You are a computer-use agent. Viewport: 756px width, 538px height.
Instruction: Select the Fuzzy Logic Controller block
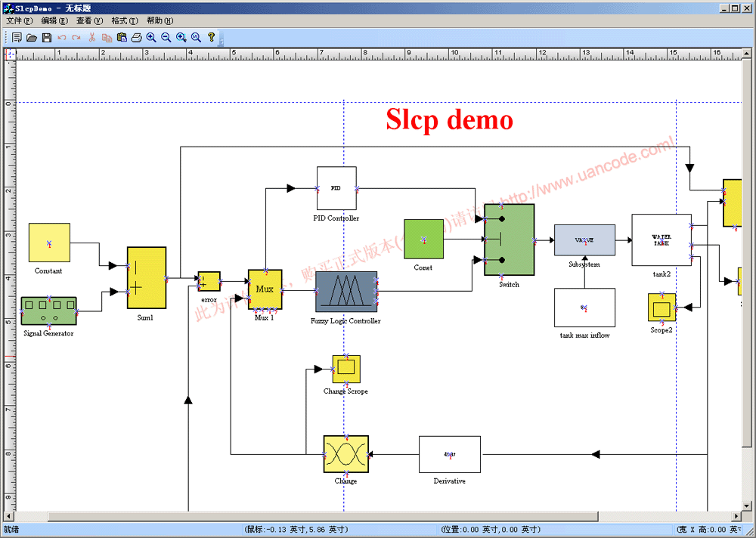coord(345,291)
